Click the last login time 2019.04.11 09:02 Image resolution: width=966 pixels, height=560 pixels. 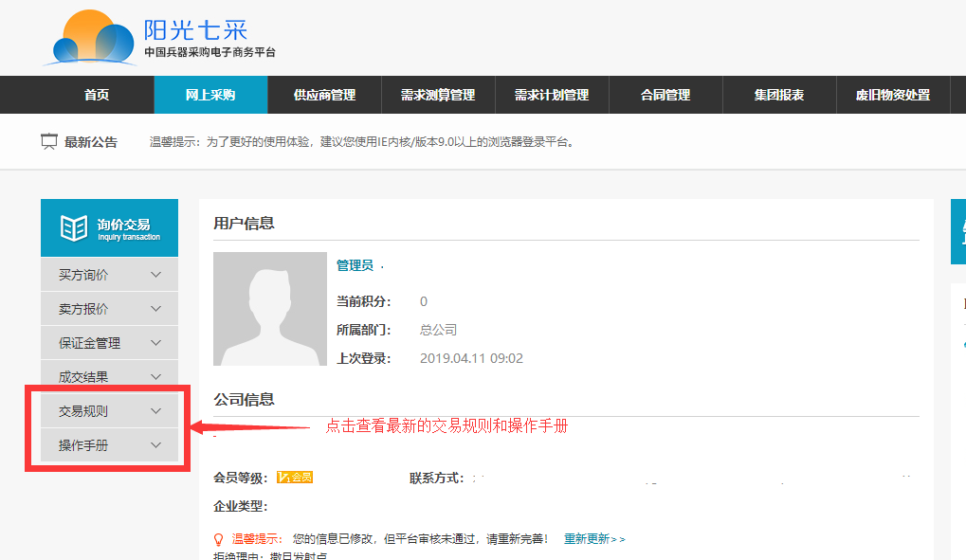[471, 358]
